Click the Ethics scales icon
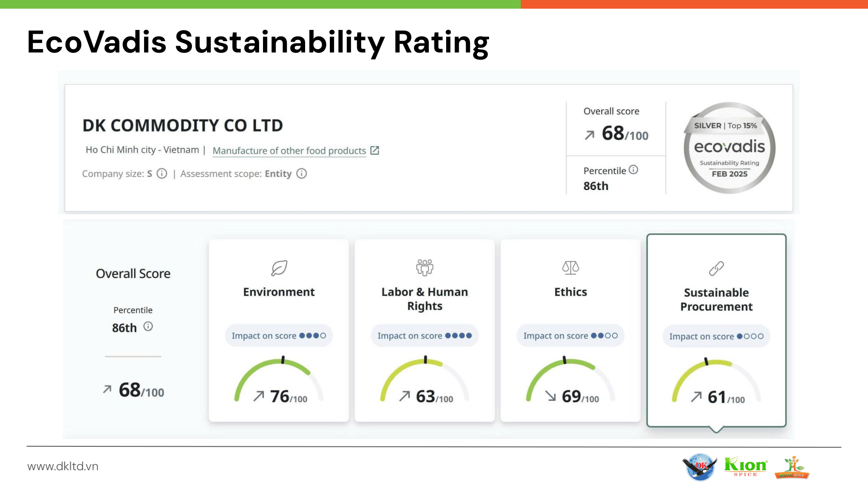Viewport: 868px width, 488px height. click(570, 267)
